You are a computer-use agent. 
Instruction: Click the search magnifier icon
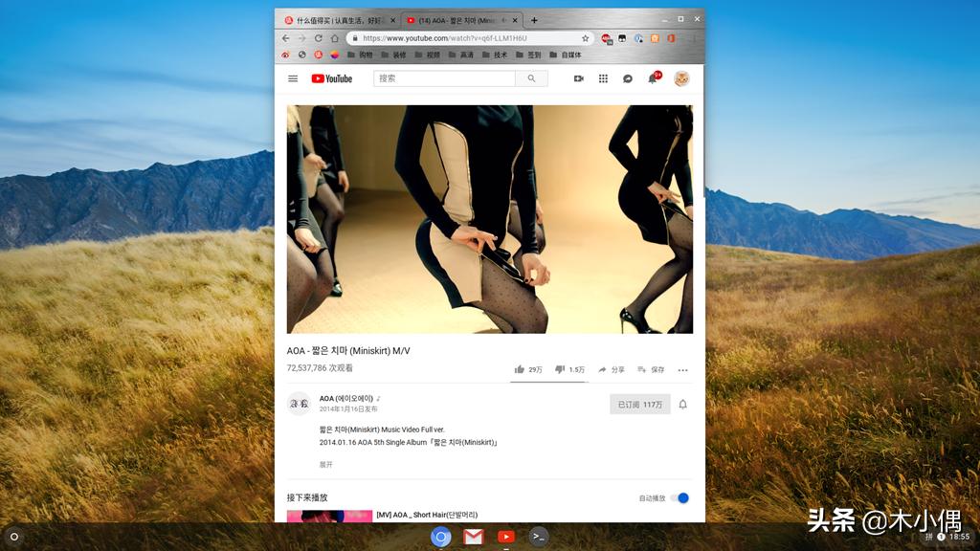(x=532, y=78)
